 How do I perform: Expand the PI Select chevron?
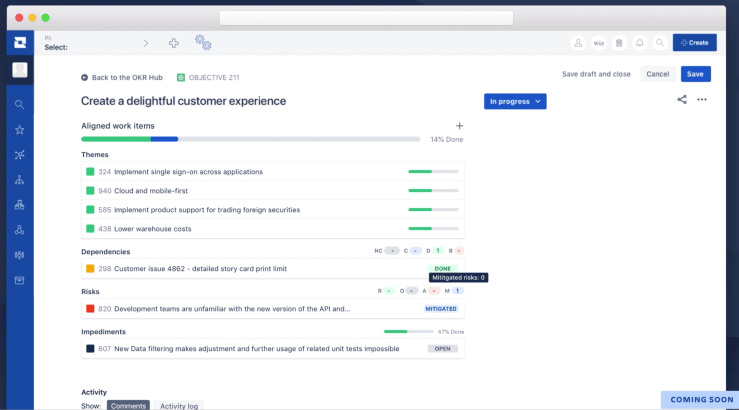145,43
